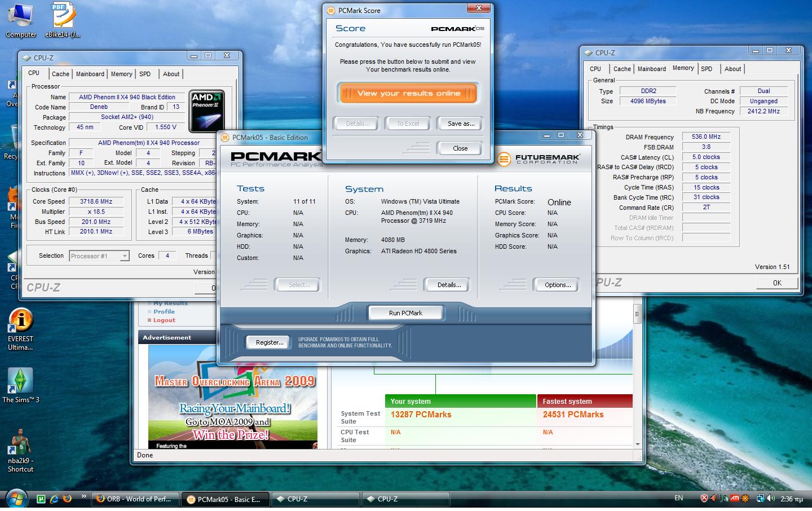Click the Futuremark Corporation logo
This screenshot has height=511, width=812.
pyautogui.click(x=539, y=159)
